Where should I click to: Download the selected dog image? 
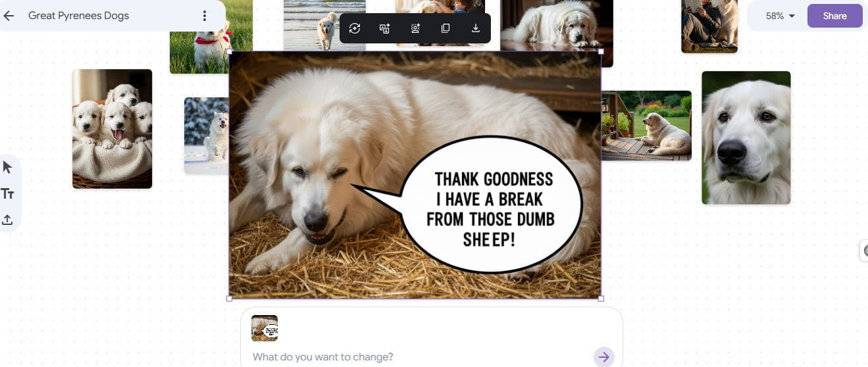(x=476, y=28)
